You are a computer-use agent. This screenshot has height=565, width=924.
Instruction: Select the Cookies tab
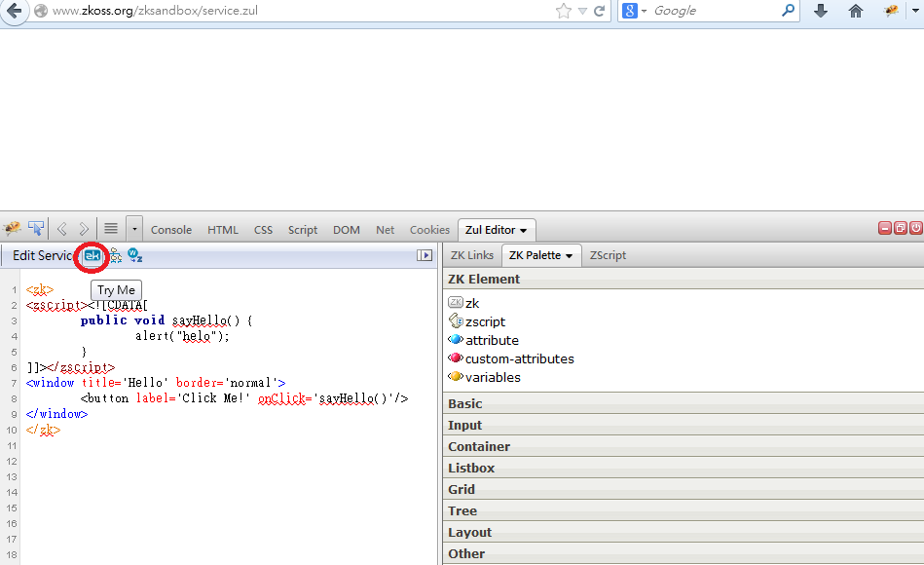tap(429, 230)
